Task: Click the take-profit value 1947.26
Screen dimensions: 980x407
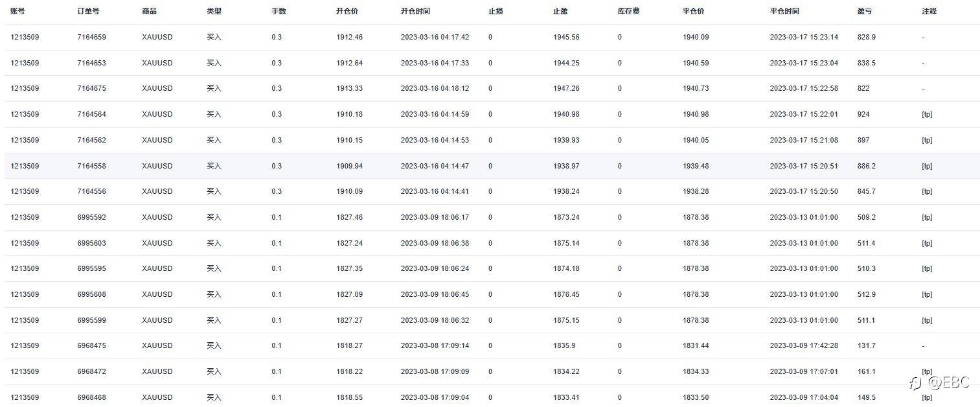Action: (566, 88)
